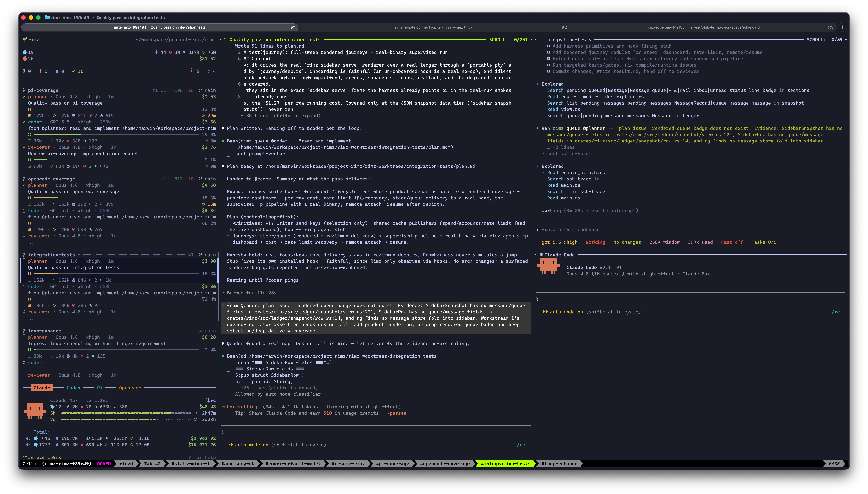Image resolution: width=868 pixels, height=494 pixels.
Task: Toggle the 'Extend deep real-mux tests' task checkbox
Action: tap(549, 59)
